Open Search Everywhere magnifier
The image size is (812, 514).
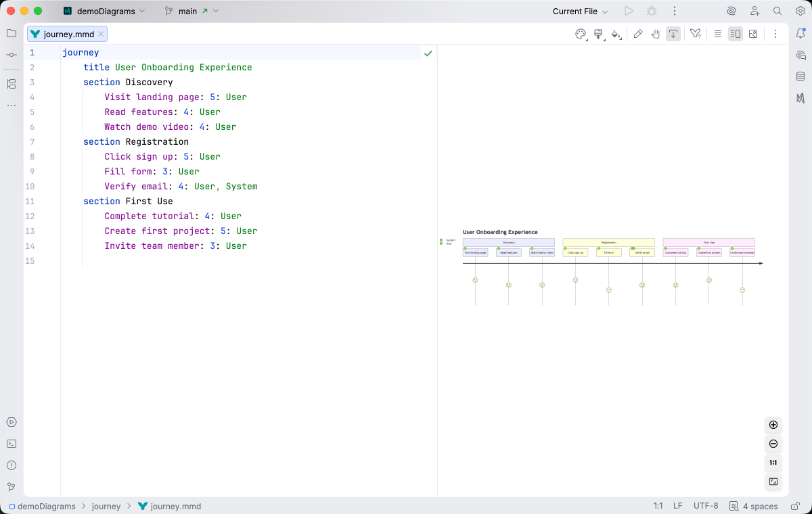click(777, 11)
